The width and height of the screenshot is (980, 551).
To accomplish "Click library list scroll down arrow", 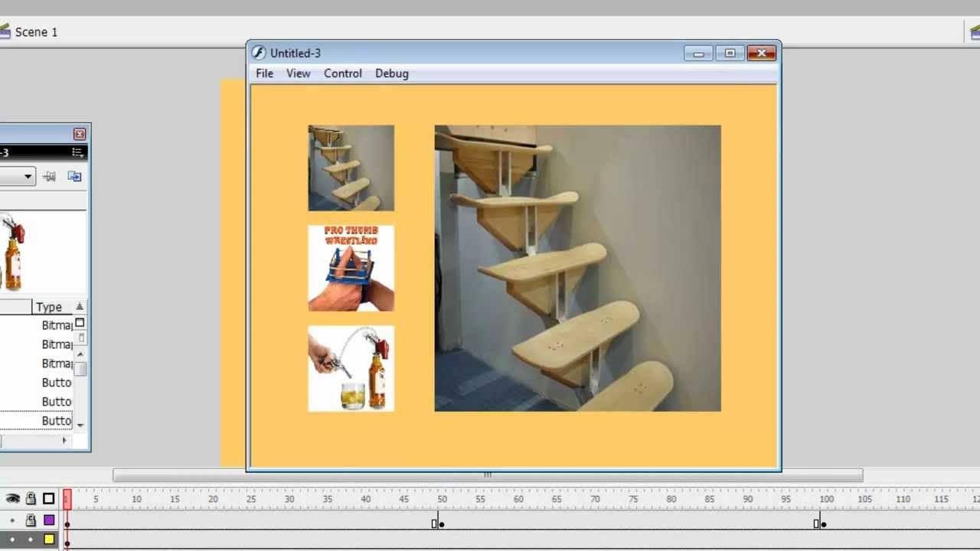I will pyautogui.click(x=80, y=425).
